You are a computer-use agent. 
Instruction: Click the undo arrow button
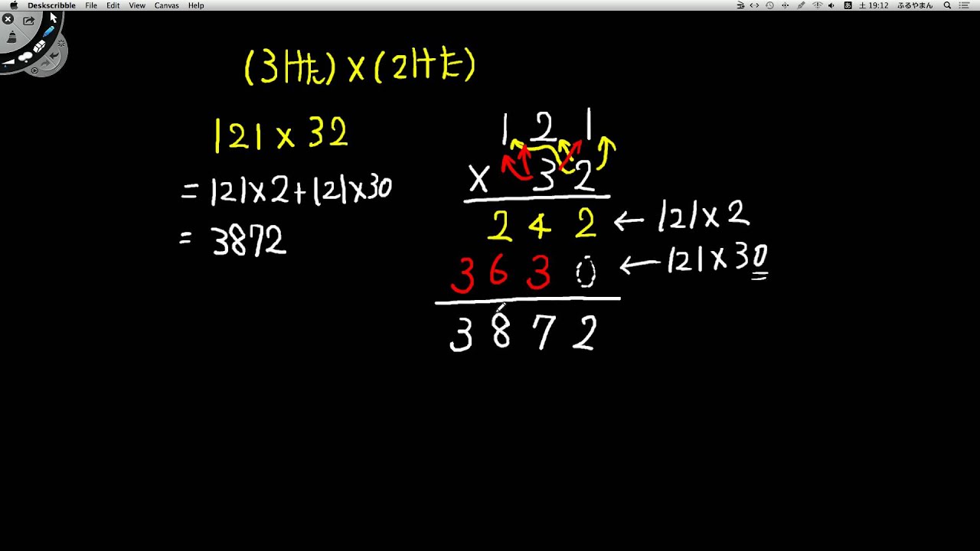[54, 56]
